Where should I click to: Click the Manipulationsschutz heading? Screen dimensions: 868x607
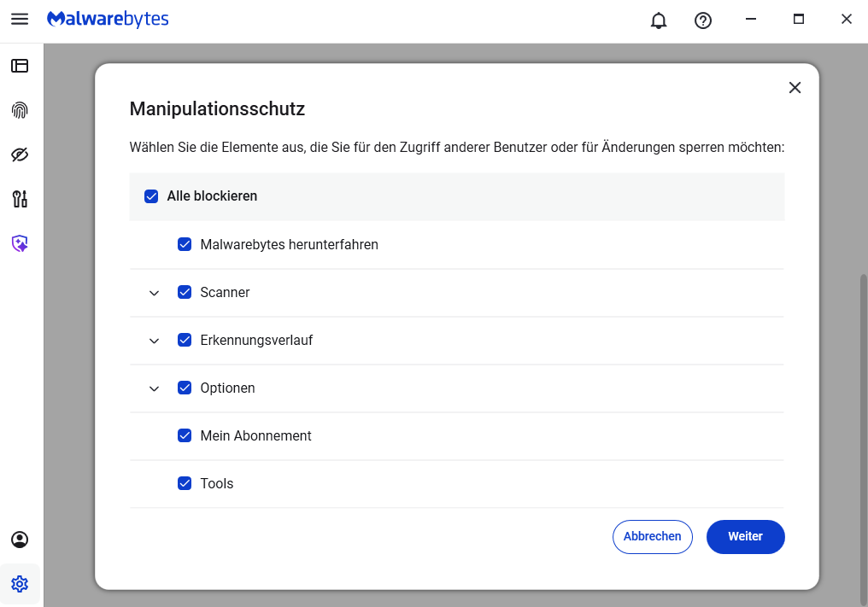click(x=217, y=108)
